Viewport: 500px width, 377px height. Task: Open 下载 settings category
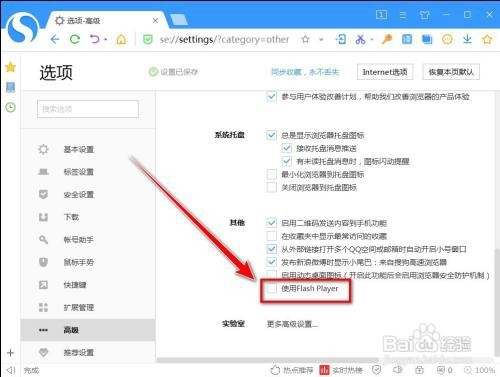coord(88,217)
